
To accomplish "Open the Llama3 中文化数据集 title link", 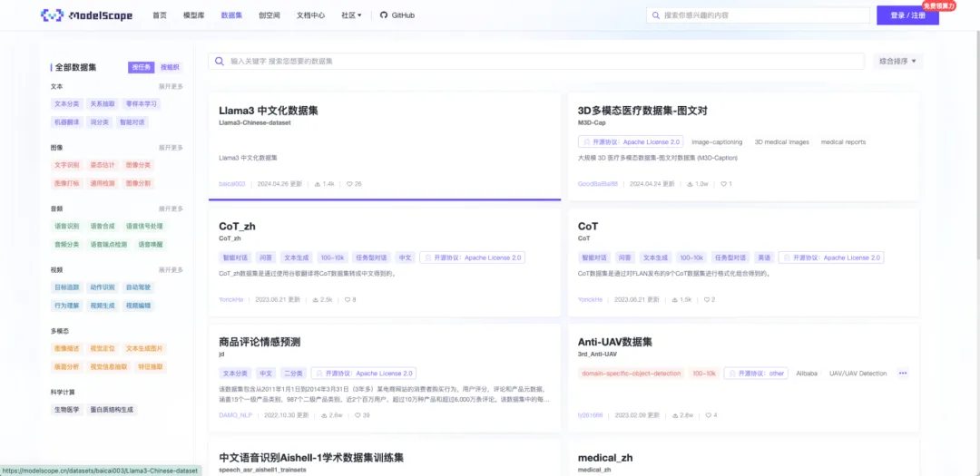I will 269,111.
